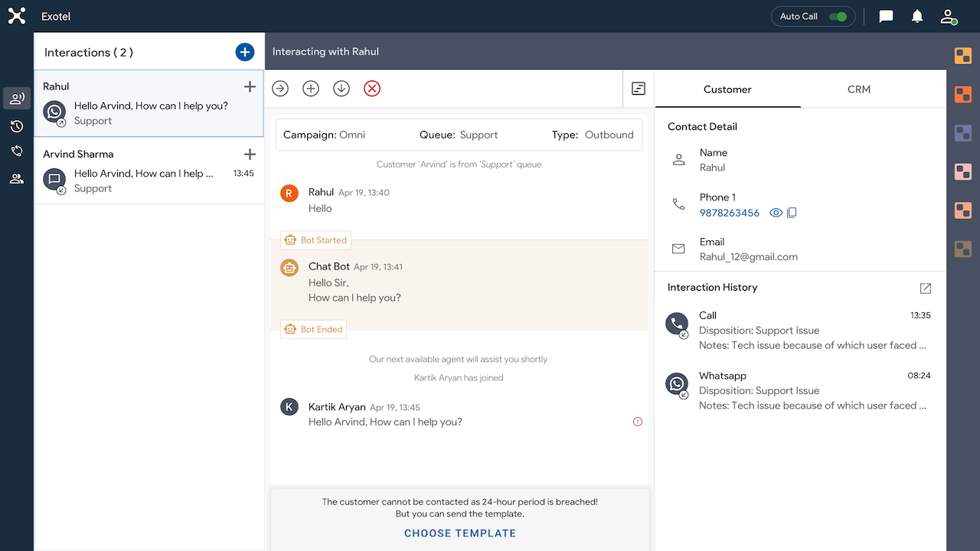Open the notifications bell

point(917,16)
